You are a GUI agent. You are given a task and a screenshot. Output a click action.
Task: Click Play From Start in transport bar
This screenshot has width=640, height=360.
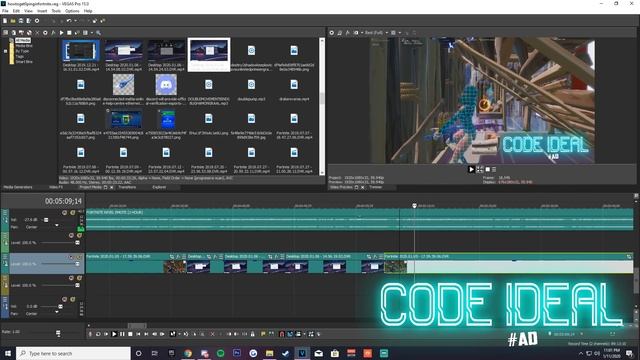pos(106,334)
